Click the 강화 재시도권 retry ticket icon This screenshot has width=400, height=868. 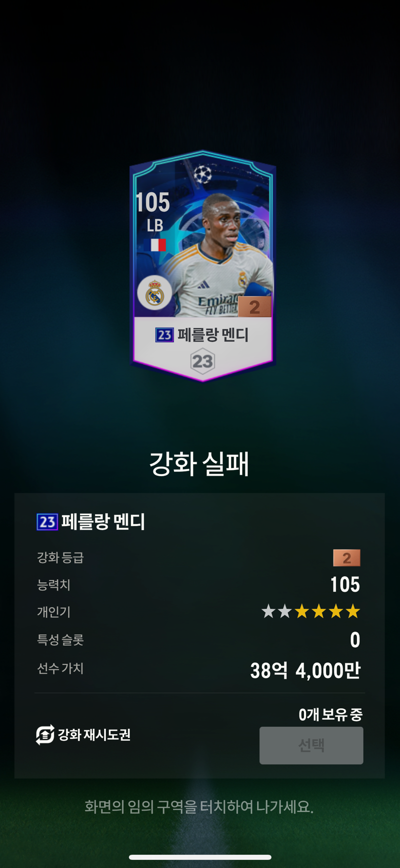[x=45, y=735]
